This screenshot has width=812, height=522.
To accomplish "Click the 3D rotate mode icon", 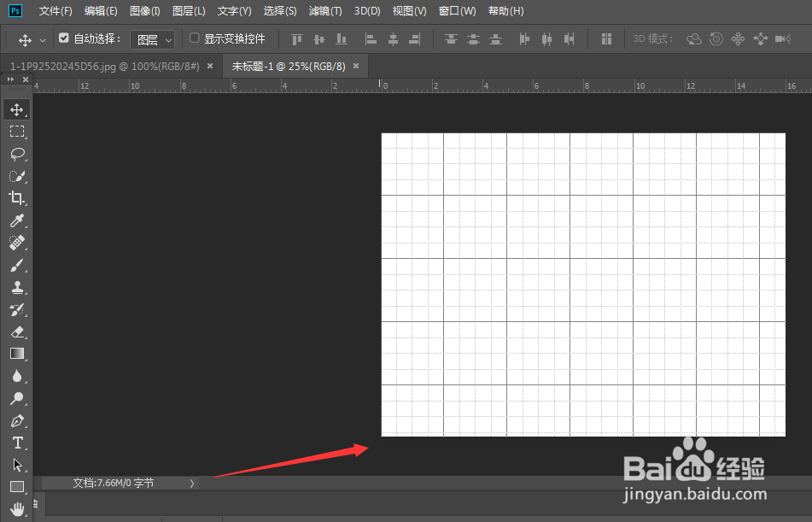I will (x=694, y=39).
